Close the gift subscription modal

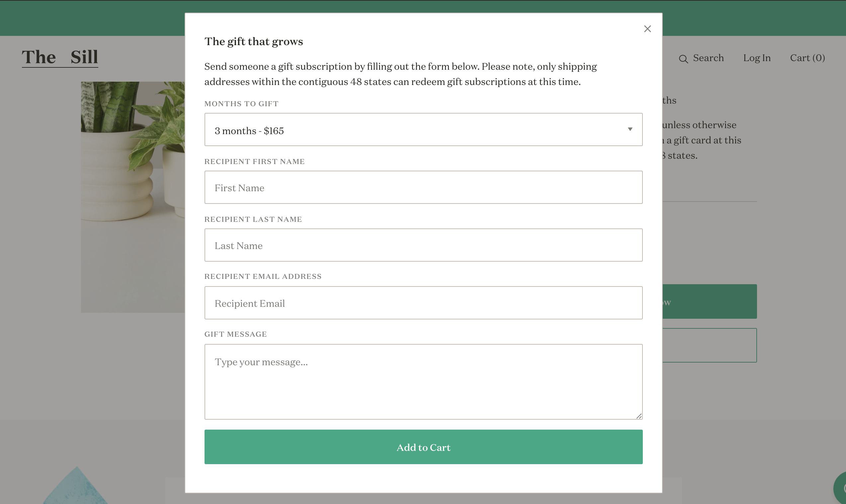647,29
